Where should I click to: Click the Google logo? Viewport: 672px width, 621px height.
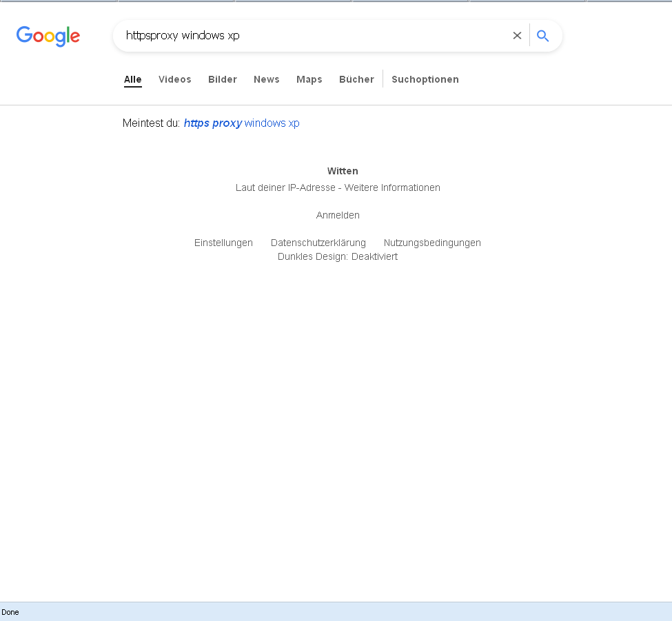pyautogui.click(x=48, y=36)
